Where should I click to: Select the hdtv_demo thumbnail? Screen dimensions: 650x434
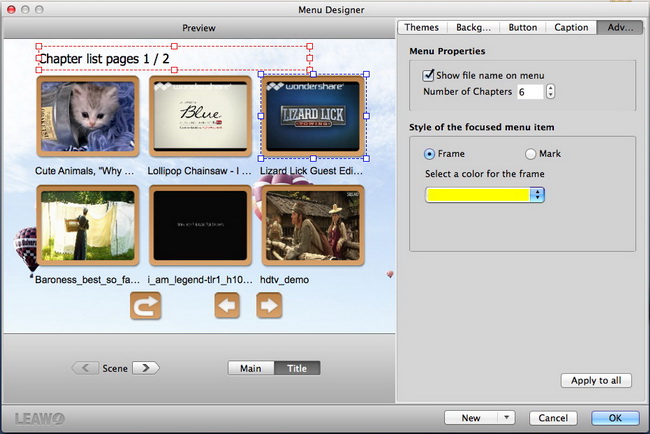(x=313, y=225)
